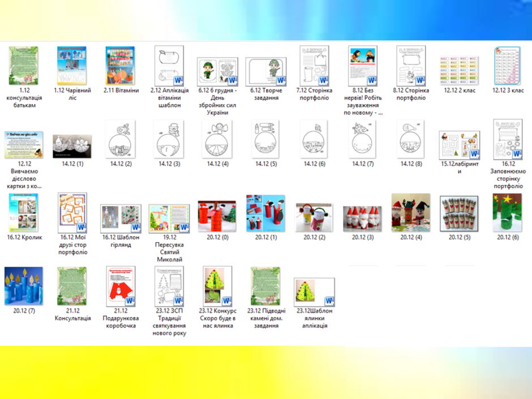Open the '20.12 (2)' snowman craft photo
Image resolution: width=532 pixels, height=399 pixels.
pyautogui.click(x=315, y=217)
